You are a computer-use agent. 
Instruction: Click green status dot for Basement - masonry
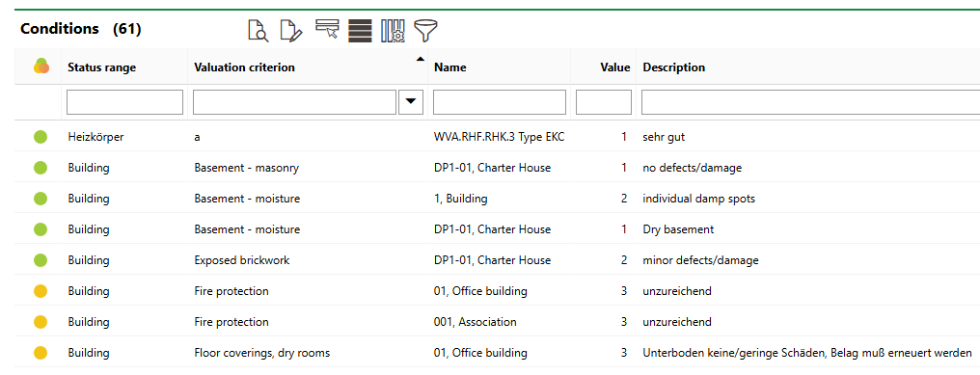tap(41, 168)
